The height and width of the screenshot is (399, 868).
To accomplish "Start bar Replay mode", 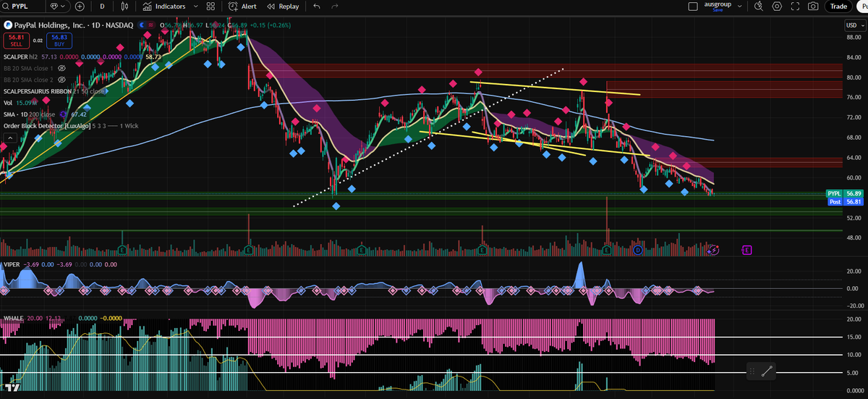I will tap(283, 7).
